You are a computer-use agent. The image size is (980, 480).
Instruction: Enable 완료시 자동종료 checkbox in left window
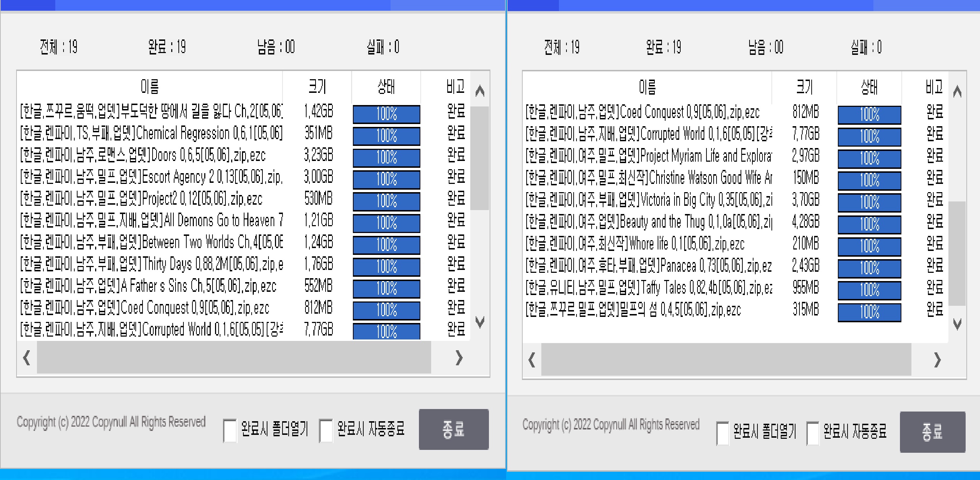[326, 431]
